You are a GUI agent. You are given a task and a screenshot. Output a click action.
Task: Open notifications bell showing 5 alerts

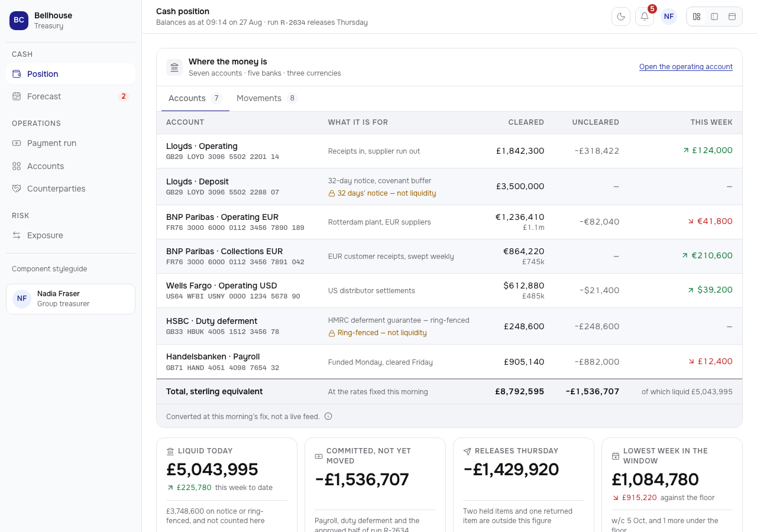tap(645, 17)
